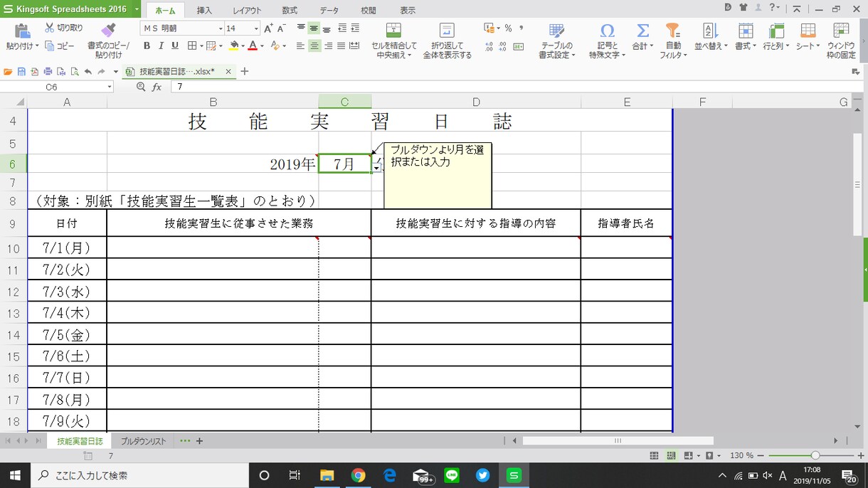Toggle align text left
This screenshot has width=868, height=488.
301,46
